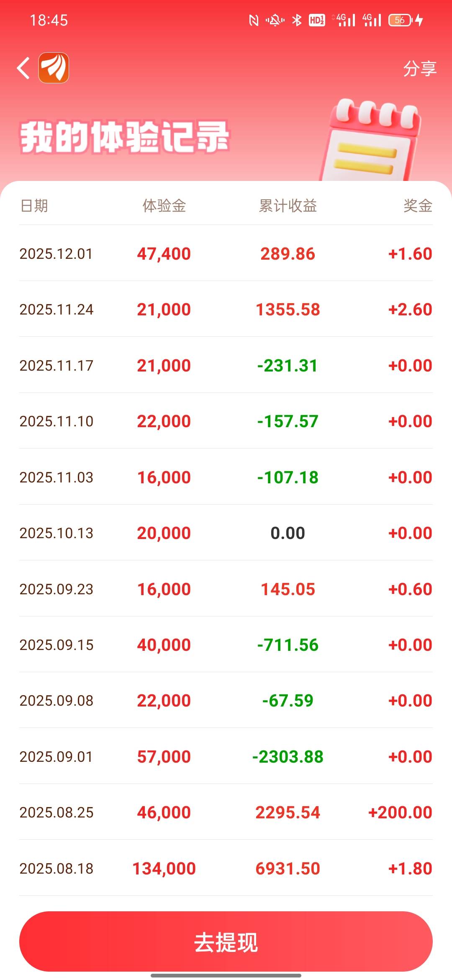
Task: Tap the muted bell vibrate icon
Action: coord(275,20)
